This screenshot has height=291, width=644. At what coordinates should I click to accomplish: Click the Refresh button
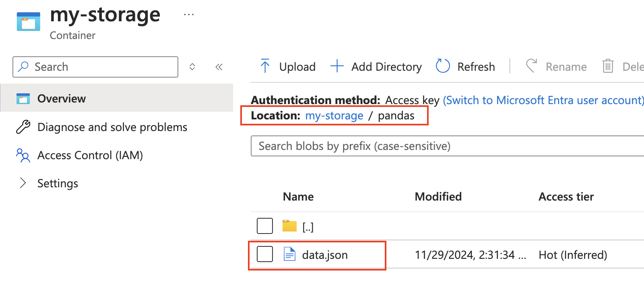[466, 66]
